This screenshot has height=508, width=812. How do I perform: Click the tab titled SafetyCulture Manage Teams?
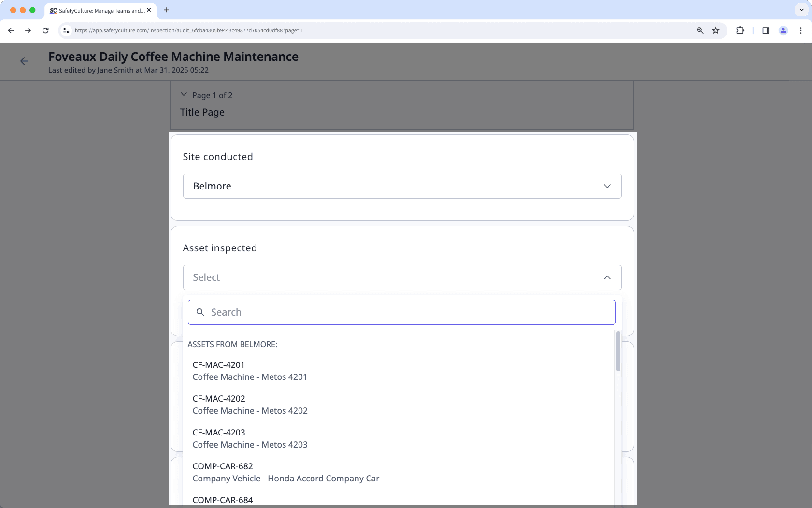pyautogui.click(x=99, y=10)
